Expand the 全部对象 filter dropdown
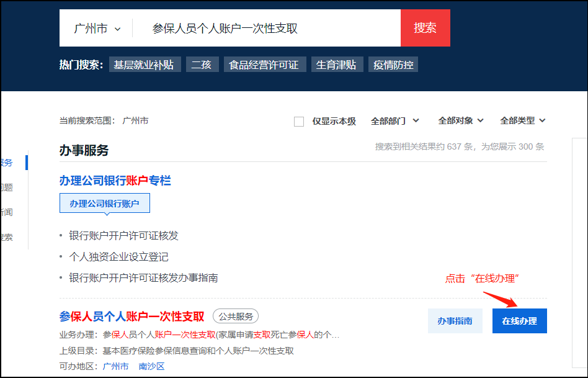This screenshot has width=588, height=378. point(460,121)
